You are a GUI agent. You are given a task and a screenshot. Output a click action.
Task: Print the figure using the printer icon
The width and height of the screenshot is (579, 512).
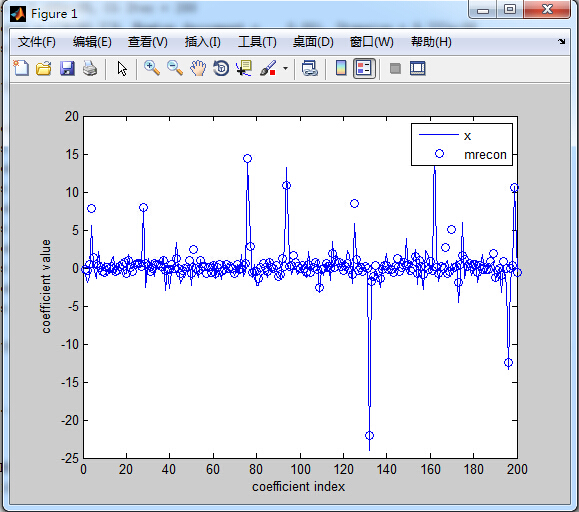[90, 68]
